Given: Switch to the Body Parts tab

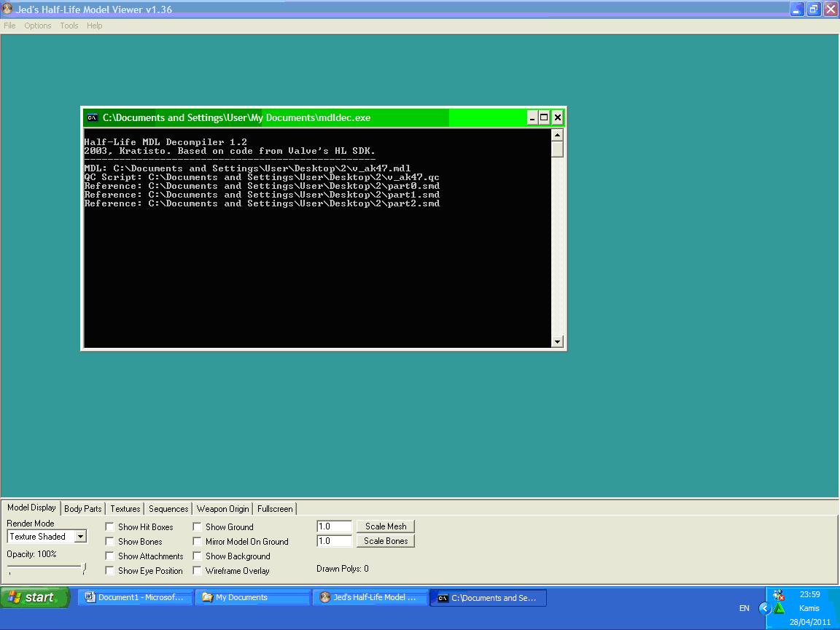Looking at the screenshot, I should [x=82, y=509].
